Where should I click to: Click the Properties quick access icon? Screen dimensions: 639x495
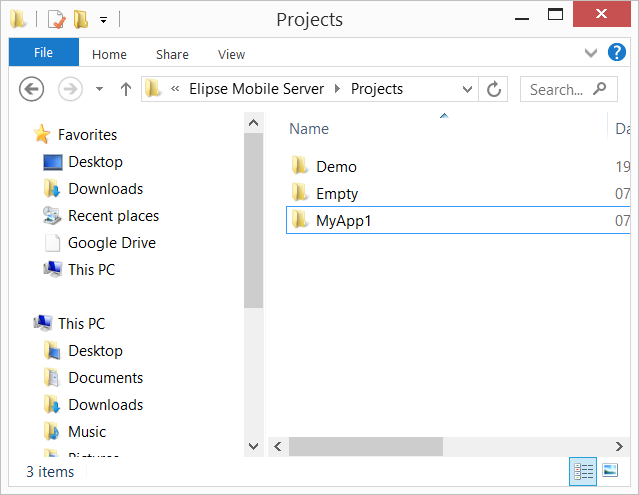click(x=56, y=20)
